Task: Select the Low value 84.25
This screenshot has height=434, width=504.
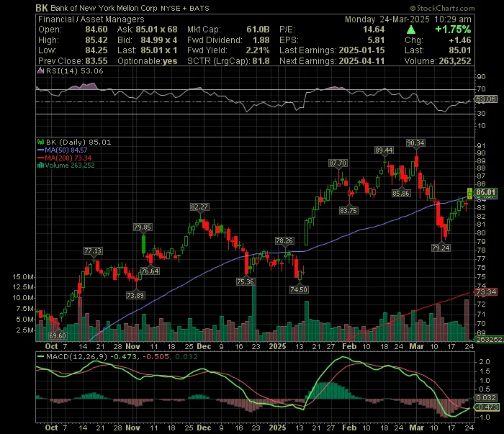Action: click(96, 50)
